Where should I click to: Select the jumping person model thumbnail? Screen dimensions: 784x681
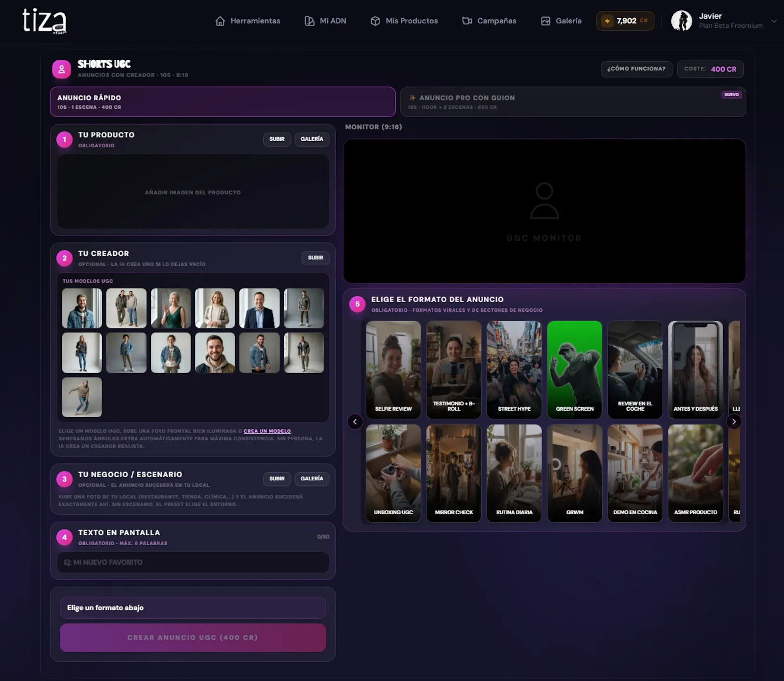tap(82, 397)
